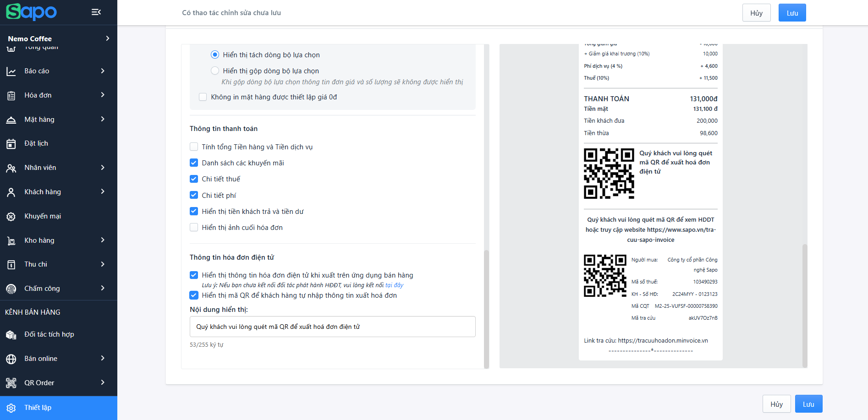Select 'Hiển thị tách dòng bộ lựa chọn' radio
The image size is (868, 420).
[x=214, y=55]
